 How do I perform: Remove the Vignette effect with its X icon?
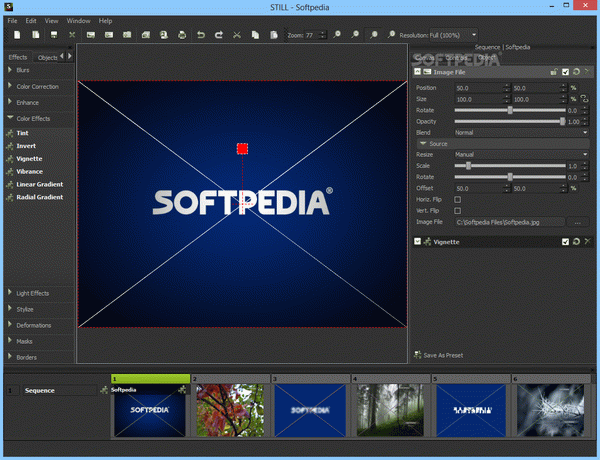point(587,241)
